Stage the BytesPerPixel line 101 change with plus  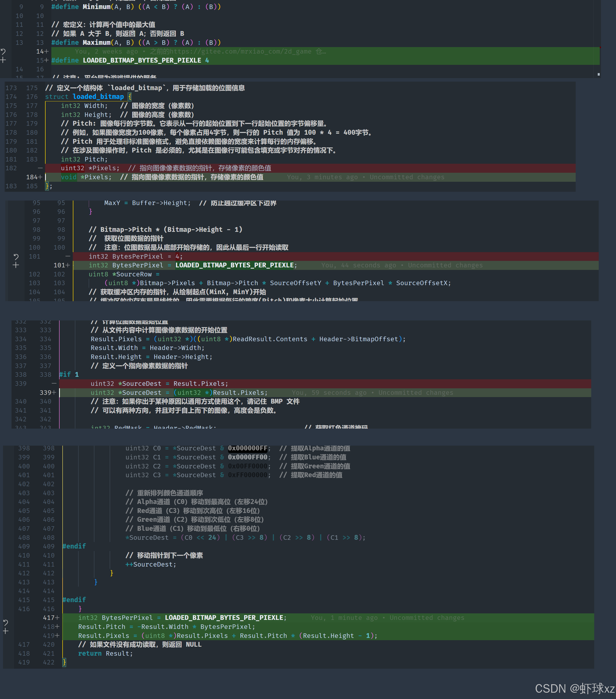(16, 265)
